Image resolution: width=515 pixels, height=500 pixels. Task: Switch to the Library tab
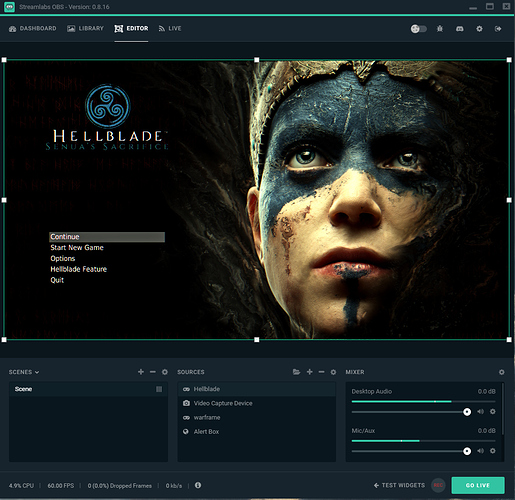pos(85,29)
